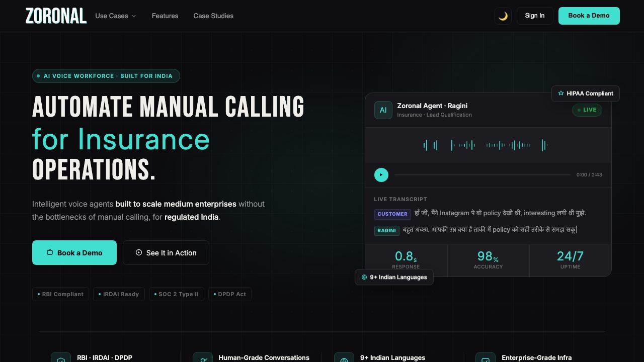Toggle the moon dark mode switch
The height and width of the screenshot is (362, 644).
(x=503, y=16)
